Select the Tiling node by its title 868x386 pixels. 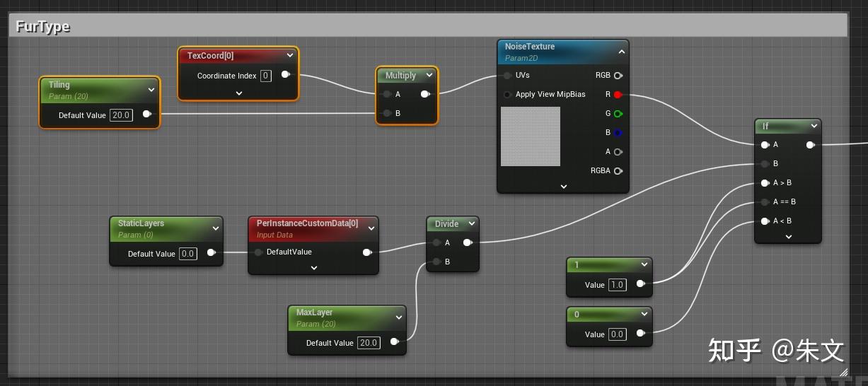point(59,85)
